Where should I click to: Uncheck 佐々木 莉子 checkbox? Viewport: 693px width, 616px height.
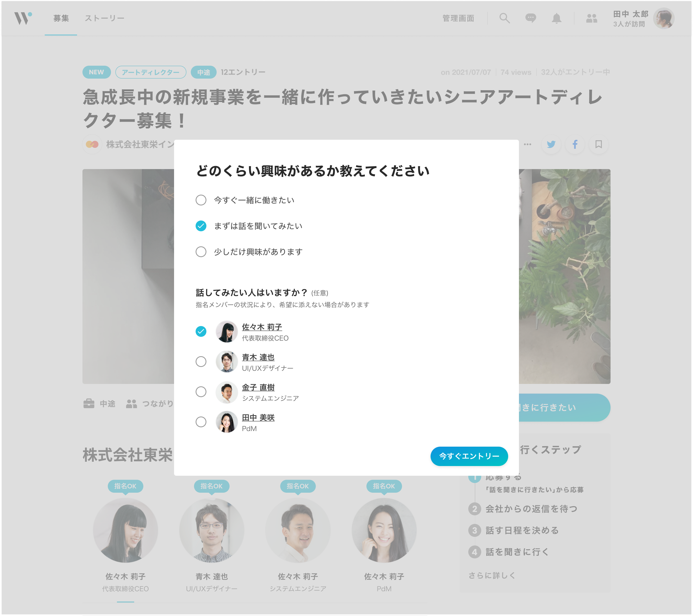point(201,331)
